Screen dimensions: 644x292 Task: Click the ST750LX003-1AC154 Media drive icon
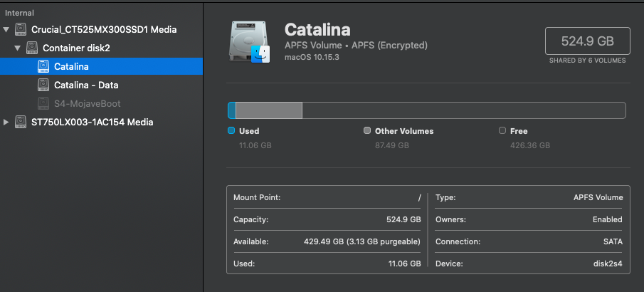(x=21, y=122)
